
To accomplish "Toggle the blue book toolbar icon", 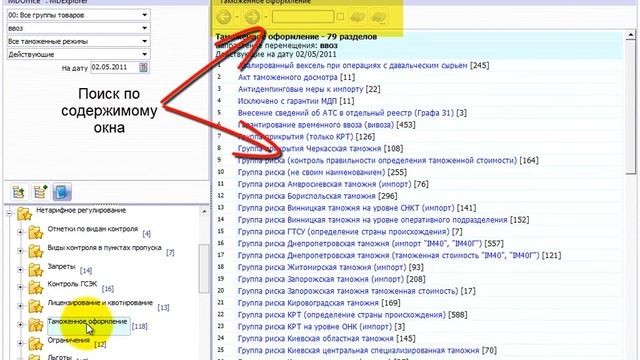I will [x=62, y=192].
